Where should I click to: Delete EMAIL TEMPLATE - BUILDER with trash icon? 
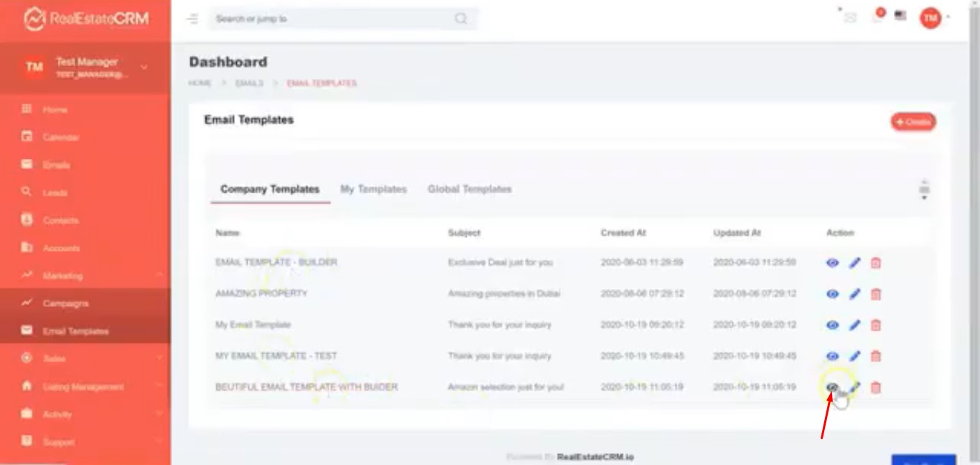coord(875,263)
